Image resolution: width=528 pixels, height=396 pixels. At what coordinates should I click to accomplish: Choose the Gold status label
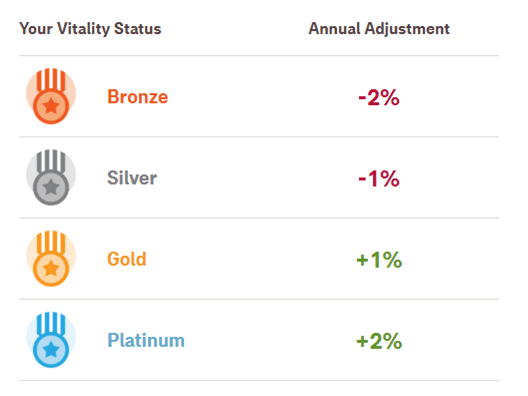127,259
